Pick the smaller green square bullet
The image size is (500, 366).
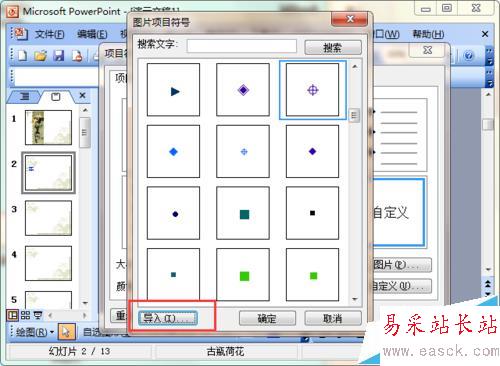click(x=312, y=274)
